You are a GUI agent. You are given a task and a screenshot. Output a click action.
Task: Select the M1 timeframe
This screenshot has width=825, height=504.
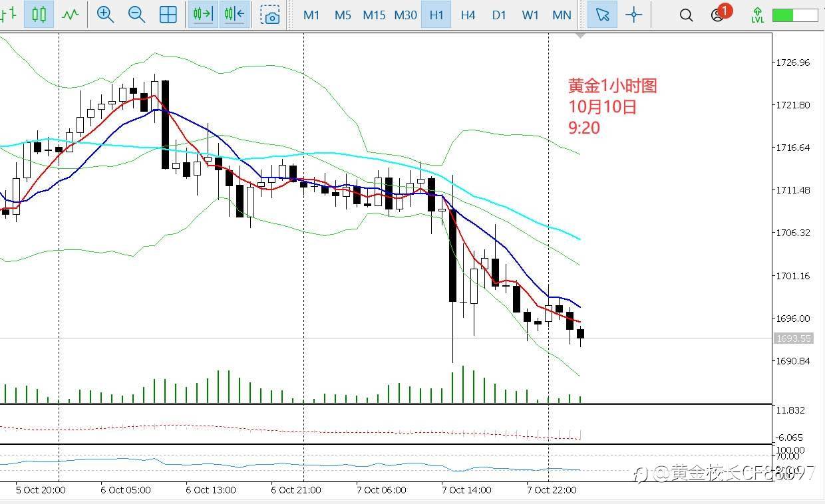(311, 15)
